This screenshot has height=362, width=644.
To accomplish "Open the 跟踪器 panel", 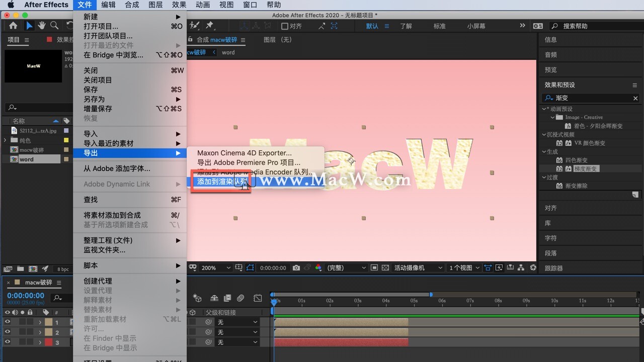I will pos(554,268).
